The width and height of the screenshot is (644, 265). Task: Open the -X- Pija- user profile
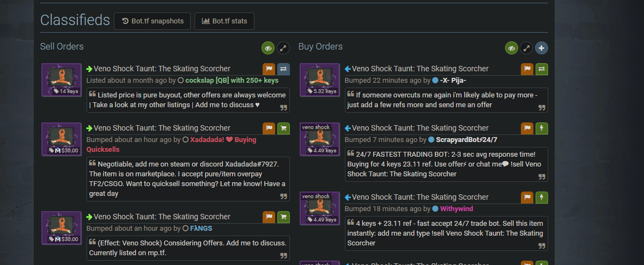pyautogui.click(x=453, y=81)
